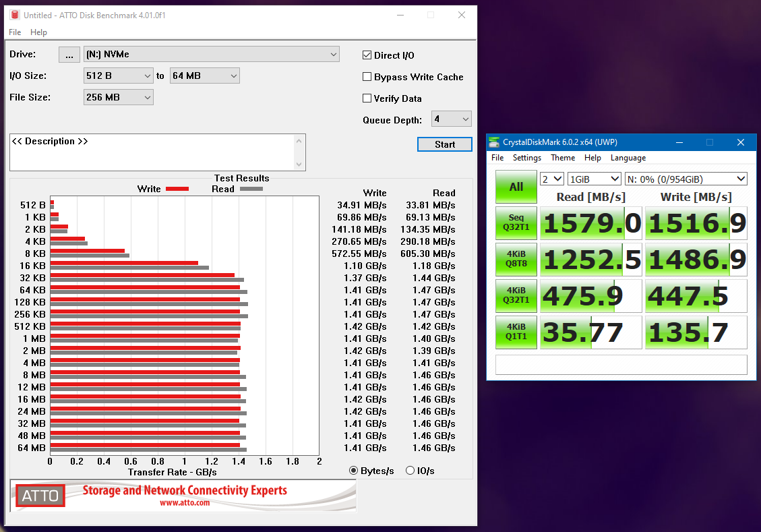Run the 4KiB Q1T1 test
Viewport: 761px width, 532px height.
(x=516, y=332)
